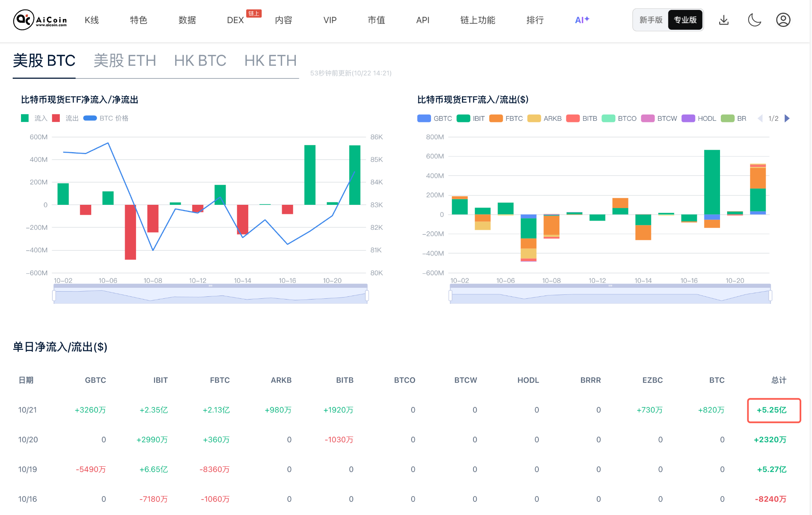Click the 10/19 GBTC -5490万 value
Image resolution: width=812 pixels, height=515 pixels.
point(91,469)
